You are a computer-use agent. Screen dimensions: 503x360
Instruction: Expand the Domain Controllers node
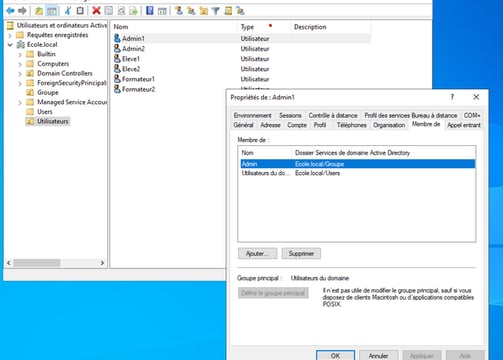[20, 74]
